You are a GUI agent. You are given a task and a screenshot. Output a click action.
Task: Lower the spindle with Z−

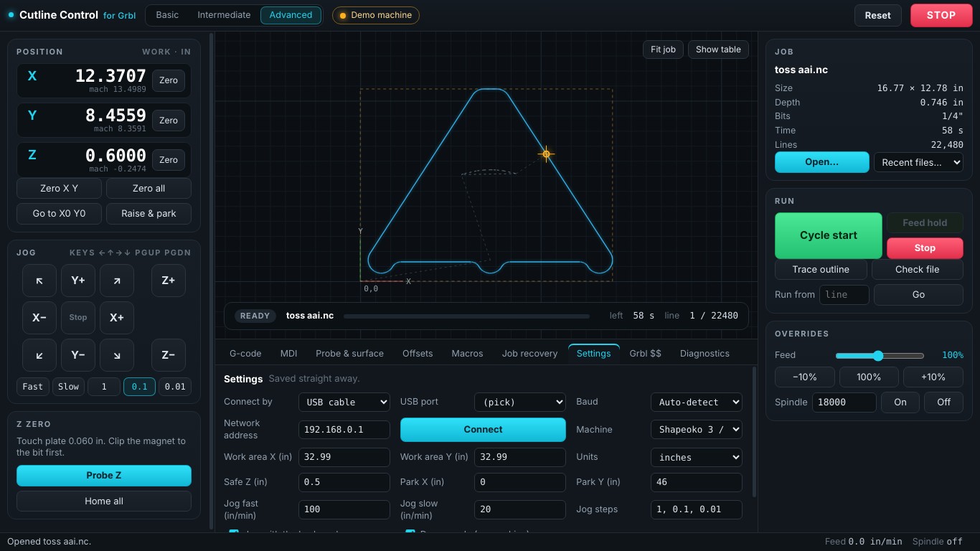169,355
